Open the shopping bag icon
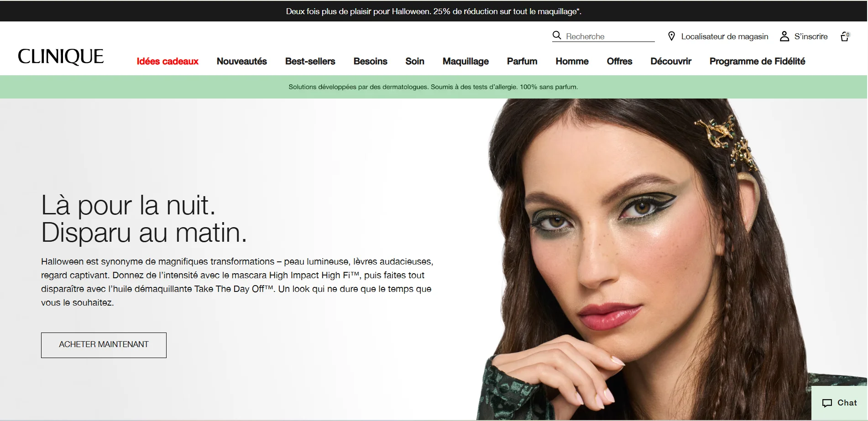Viewport: 868px width, 421px height. pos(845,36)
